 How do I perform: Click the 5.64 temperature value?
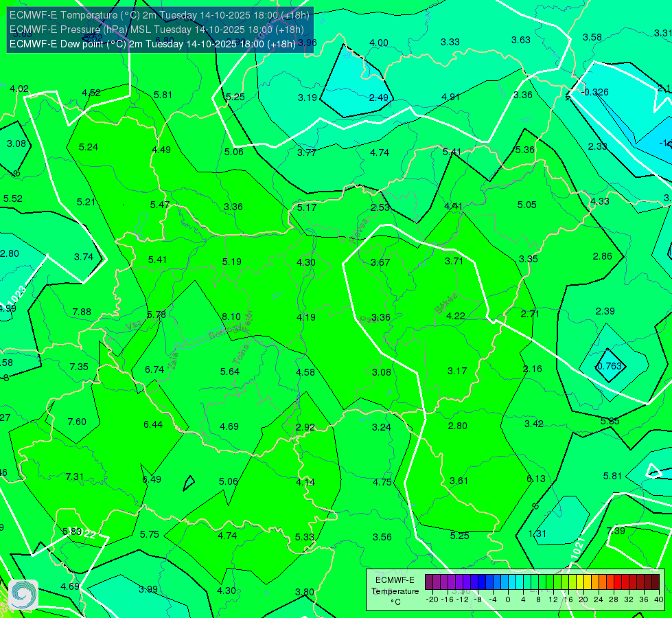pos(230,371)
